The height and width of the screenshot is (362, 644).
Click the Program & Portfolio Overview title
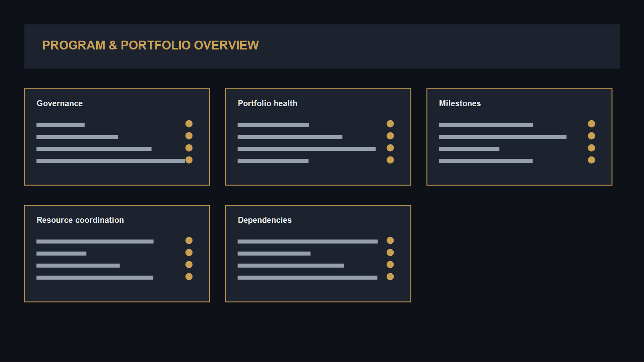151,45
